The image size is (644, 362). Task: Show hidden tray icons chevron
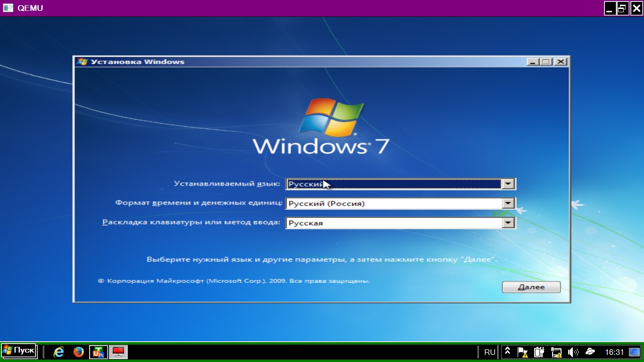pyautogui.click(x=508, y=352)
